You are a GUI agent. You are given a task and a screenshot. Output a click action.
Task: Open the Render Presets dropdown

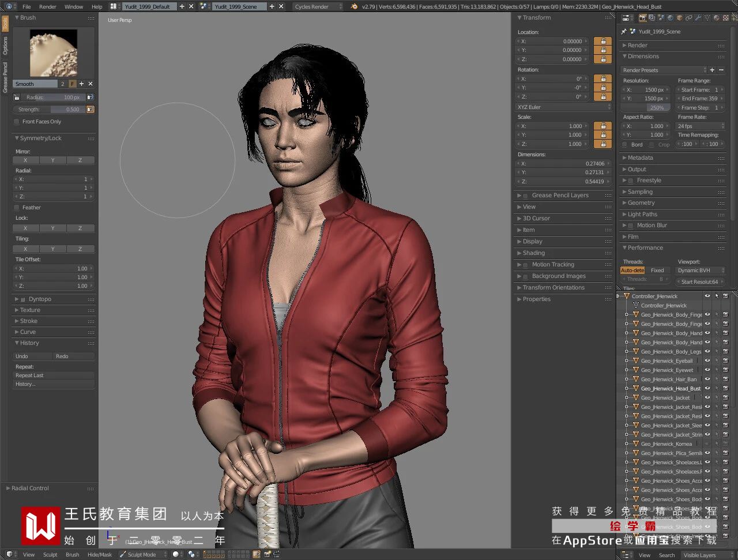[664, 70]
